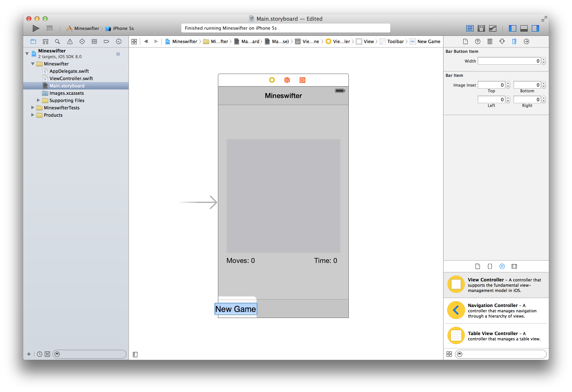Select the Attributes inspector icon in utility panel

click(502, 41)
